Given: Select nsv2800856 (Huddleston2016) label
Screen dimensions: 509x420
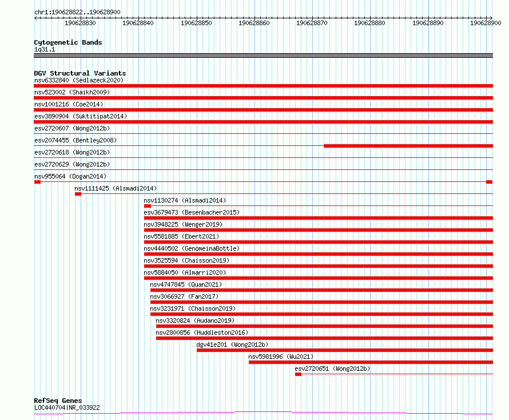Looking at the screenshot, I should click(202, 332).
